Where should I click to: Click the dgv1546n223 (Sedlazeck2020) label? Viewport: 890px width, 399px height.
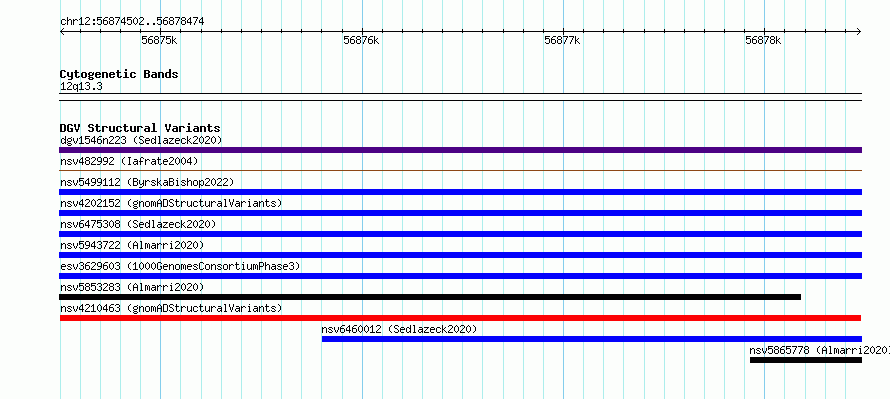pyautogui.click(x=141, y=140)
